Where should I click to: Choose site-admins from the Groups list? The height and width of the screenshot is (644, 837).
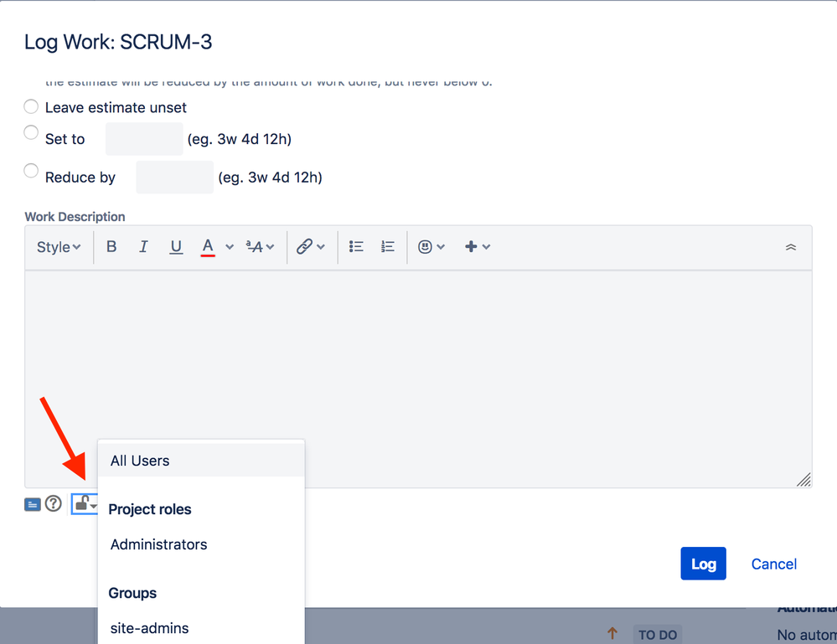149,628
